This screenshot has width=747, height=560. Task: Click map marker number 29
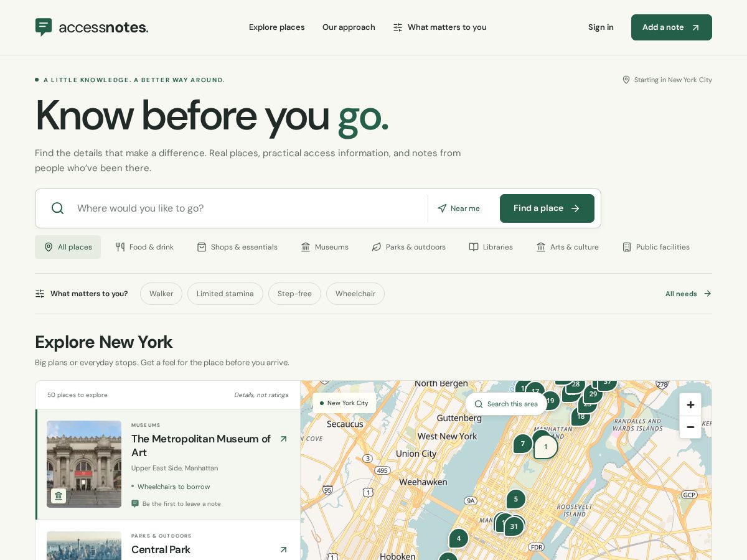click(x=593, y=394)
